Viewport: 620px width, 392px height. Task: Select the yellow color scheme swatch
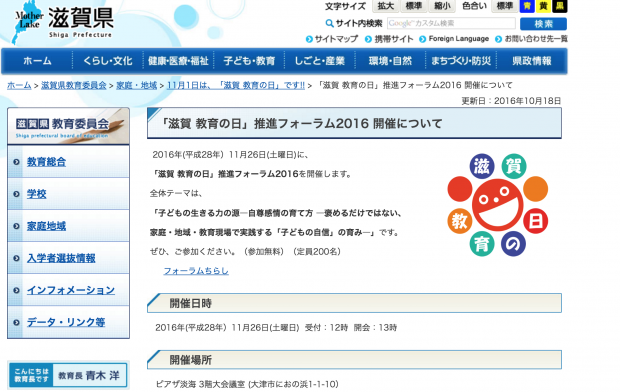[543, 6]
